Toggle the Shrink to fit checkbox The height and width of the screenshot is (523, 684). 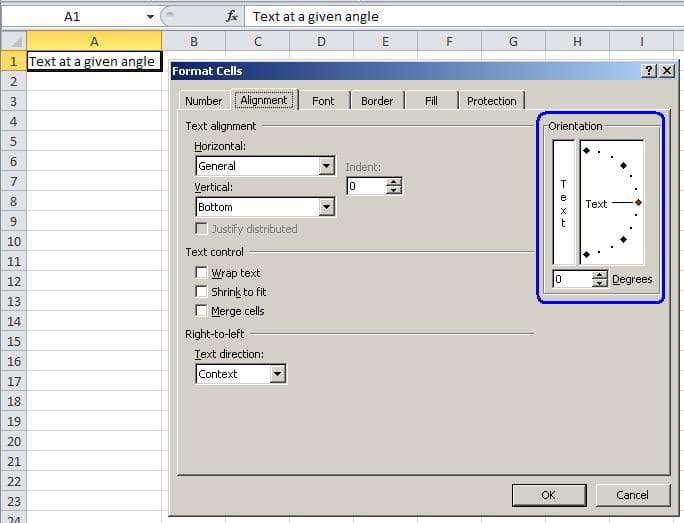pos(202,292)
